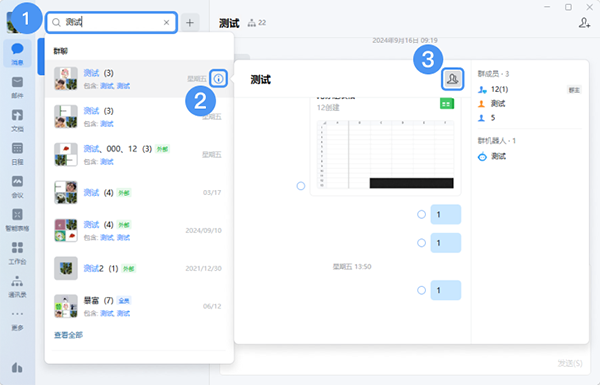Image resolution: width=600 pixels, height=385 pixels.
Task: Open the 测试2 (1) group result
Action: click(139, 268)
